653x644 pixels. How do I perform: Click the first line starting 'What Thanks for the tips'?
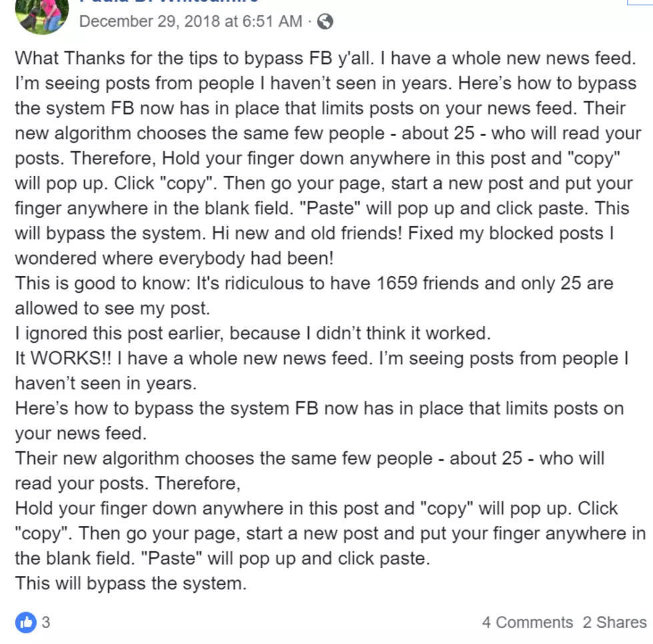click(325, 59)
